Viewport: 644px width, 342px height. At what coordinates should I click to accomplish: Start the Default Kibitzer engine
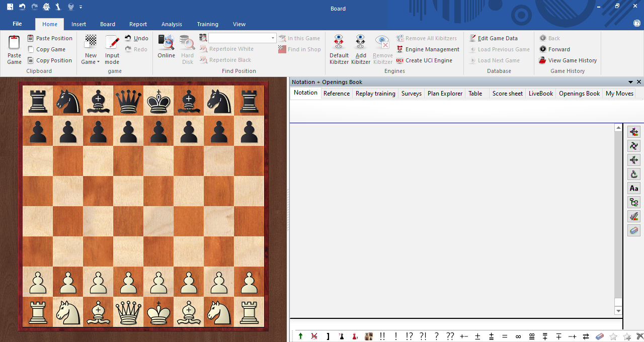pyautogui.click(x=339, y=49)
